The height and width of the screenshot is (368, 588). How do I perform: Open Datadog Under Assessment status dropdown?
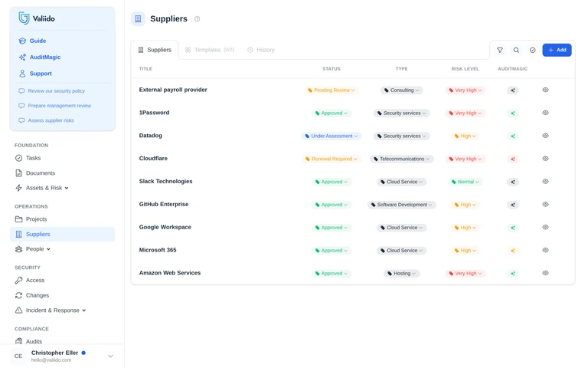332,136
